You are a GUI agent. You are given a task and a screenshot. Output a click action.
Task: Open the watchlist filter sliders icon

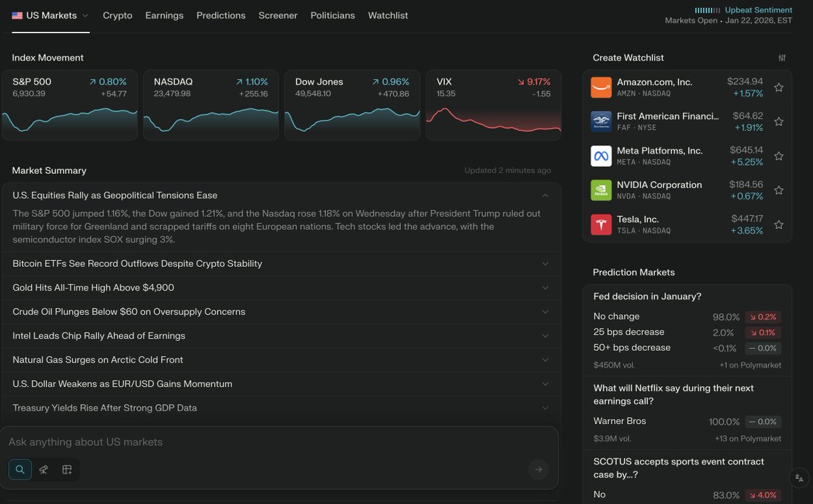[782, 58]
